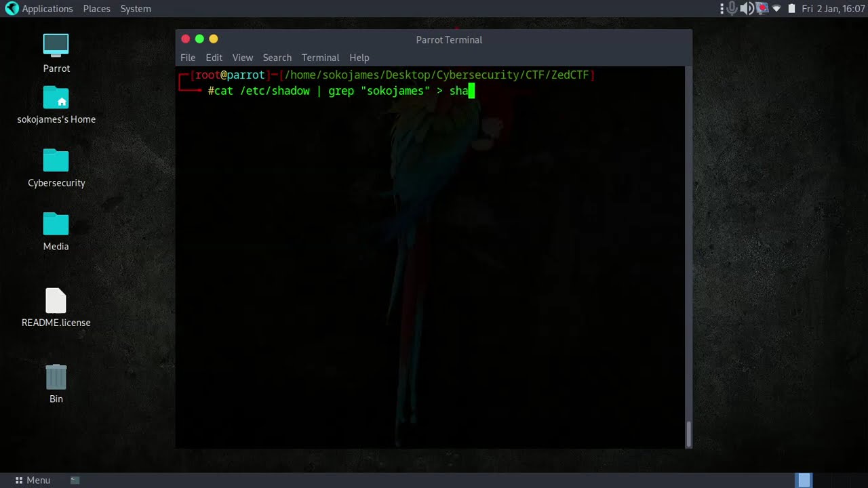The width and height of the screenshot is (868, 488).
Task: Click the battery status tray icon
Action: tap(791, 8)
